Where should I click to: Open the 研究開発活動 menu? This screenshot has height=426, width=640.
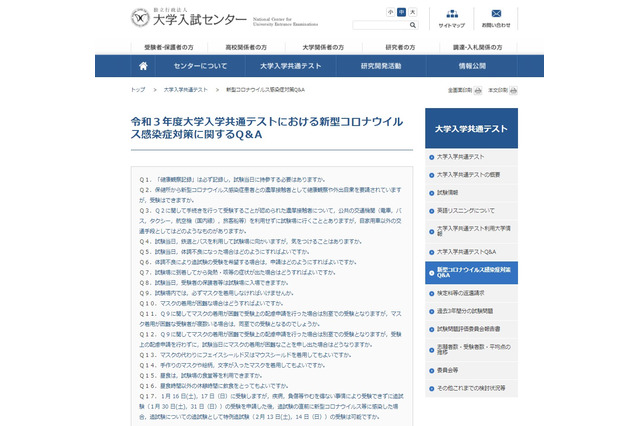click(381, 66)
